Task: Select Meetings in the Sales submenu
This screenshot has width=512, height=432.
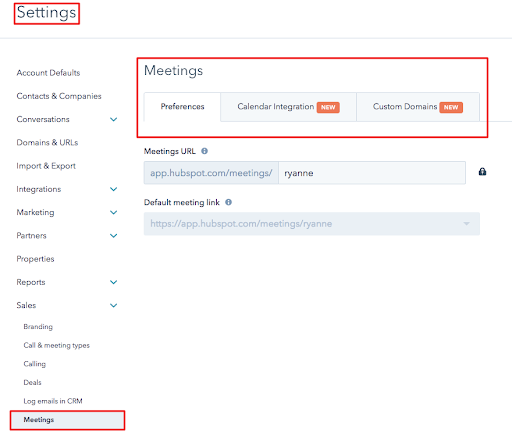Action: pyautogui.click(x=67, y=420)
